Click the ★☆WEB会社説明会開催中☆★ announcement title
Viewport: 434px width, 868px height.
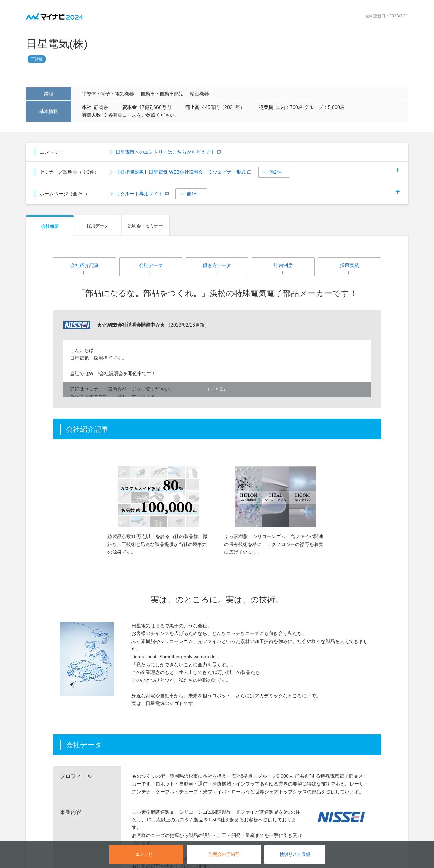[131, 325]
